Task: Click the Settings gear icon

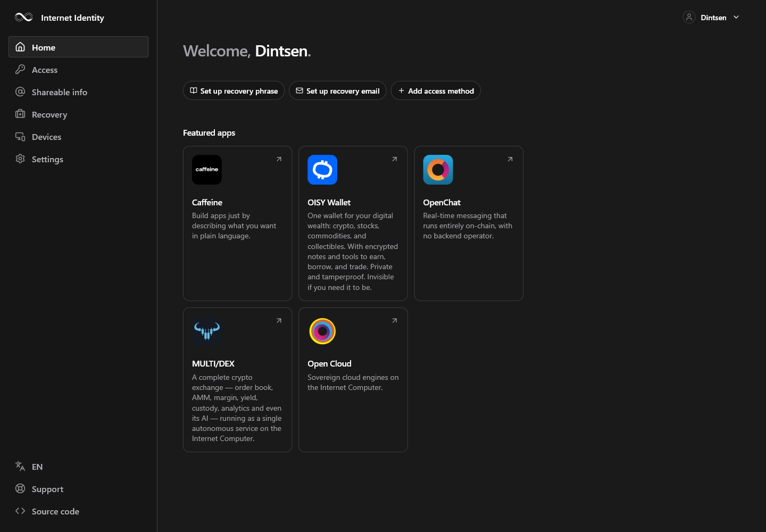Action: [20, 159]
